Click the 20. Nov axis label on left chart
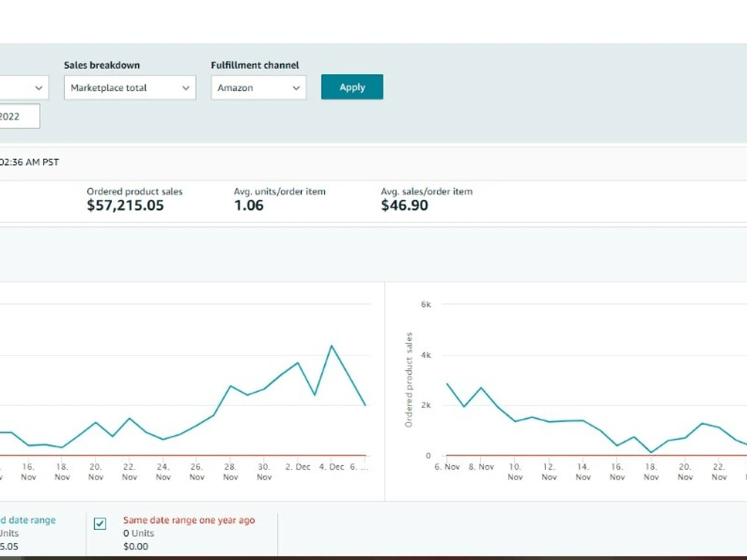The height and width of the screenshot is (560, 747). [96, 471]
